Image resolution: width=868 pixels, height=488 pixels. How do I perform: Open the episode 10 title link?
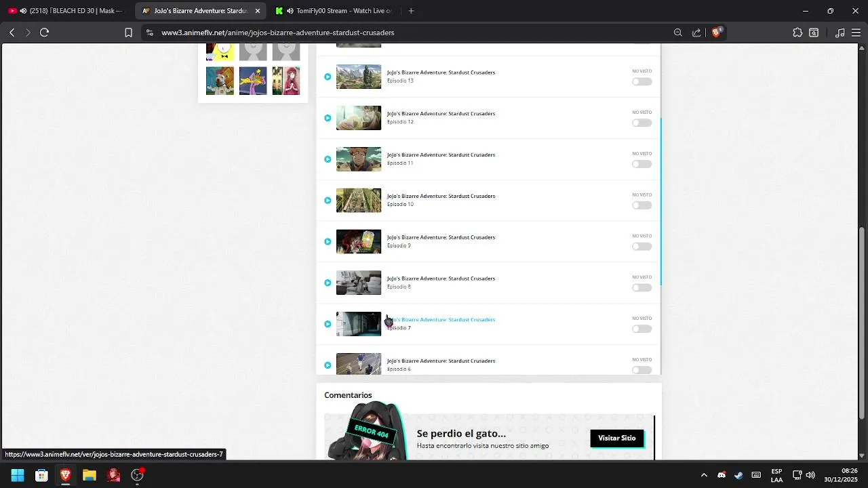441,196
